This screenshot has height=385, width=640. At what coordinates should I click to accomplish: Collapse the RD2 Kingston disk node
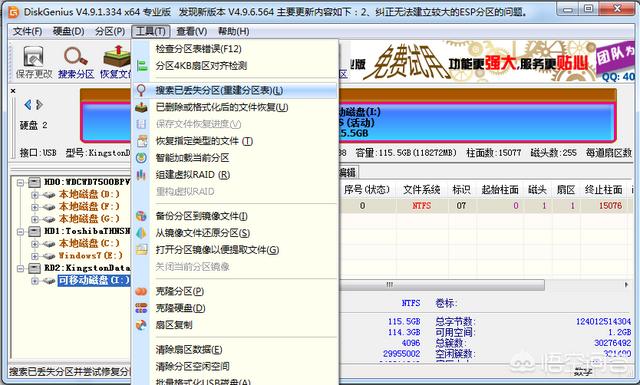pos(20,268)
